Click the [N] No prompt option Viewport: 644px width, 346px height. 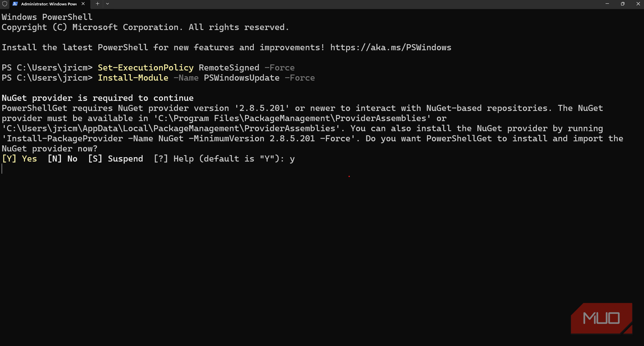(63, 159)
